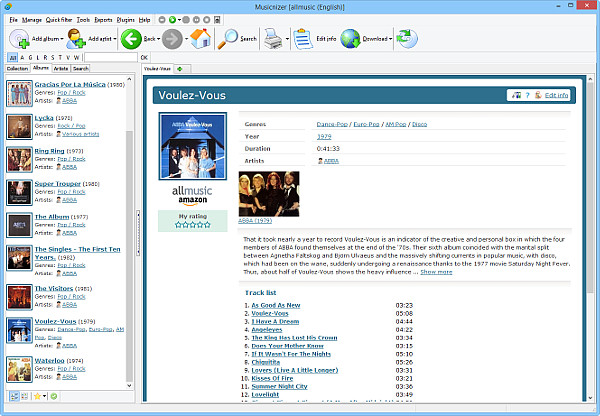Screen dimensions: 600x416
Task: Click the allmusic logo
Action: click(192, 191)
